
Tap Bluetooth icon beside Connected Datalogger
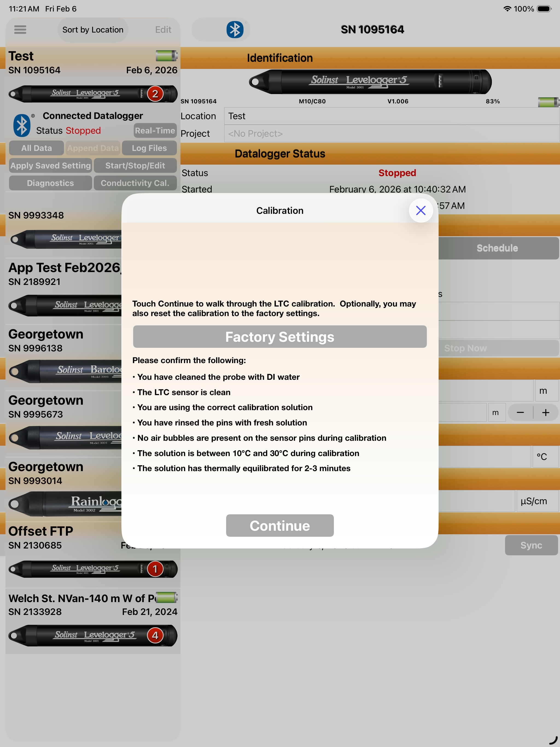pos(22,125)
